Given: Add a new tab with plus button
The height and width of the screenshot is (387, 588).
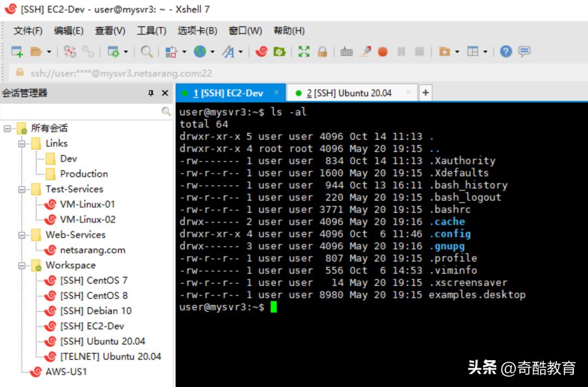Looking at the screenshot, I should click(x=425, y=93).
